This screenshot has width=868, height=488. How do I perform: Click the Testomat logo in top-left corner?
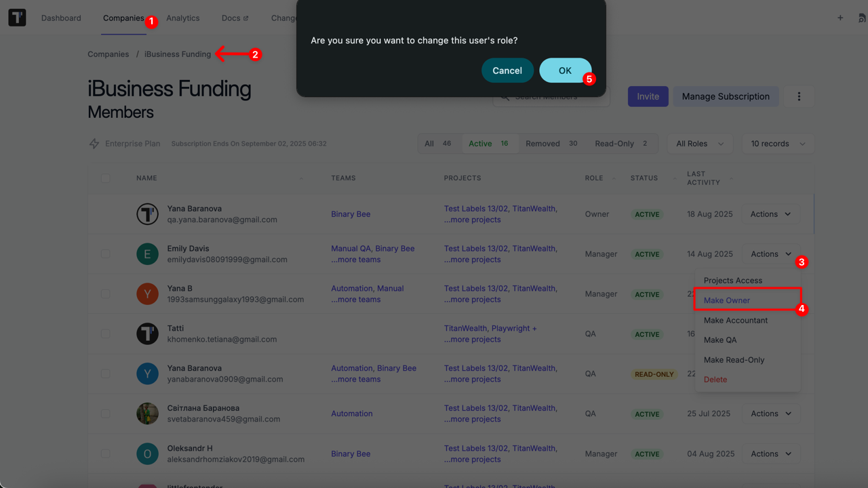17,18
